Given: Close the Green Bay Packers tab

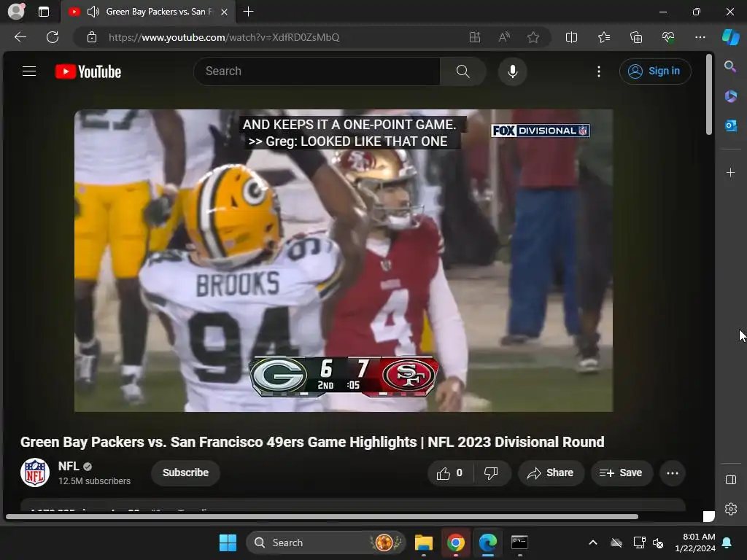Looking at the screenshot, I should 224,12.
